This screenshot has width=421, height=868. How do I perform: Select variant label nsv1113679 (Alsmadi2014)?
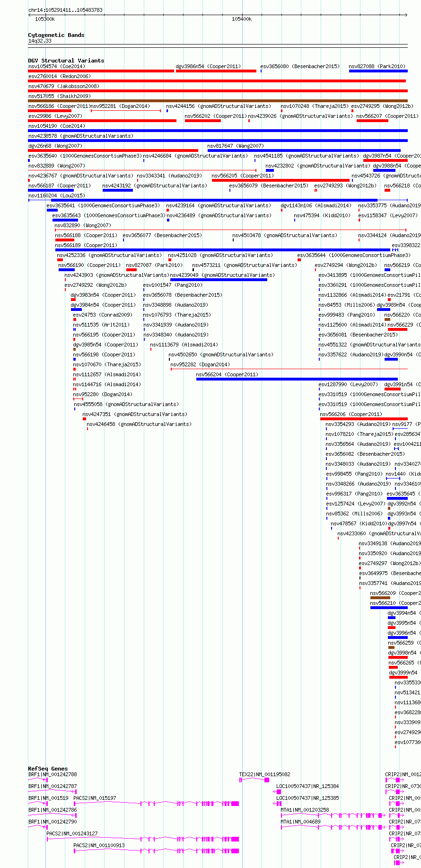coord(184,345)
